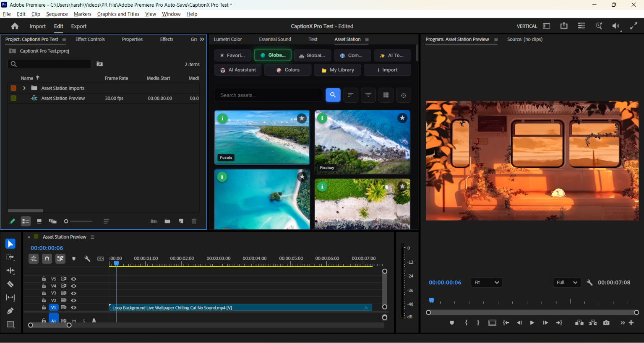
Task: Open the Favorites category button
Action: pos(233,55)
